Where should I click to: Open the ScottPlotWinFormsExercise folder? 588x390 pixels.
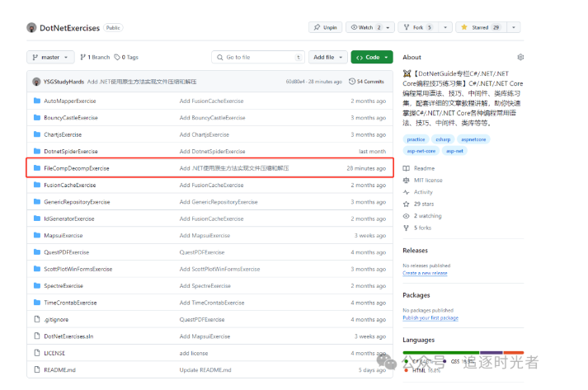tap(78, 270)
